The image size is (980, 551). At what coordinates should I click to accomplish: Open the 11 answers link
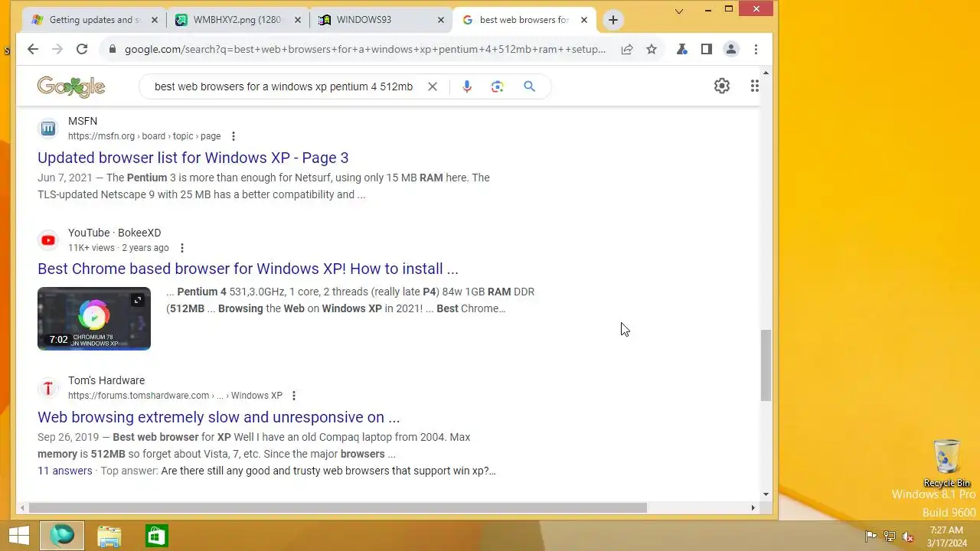tap(65, 471)
